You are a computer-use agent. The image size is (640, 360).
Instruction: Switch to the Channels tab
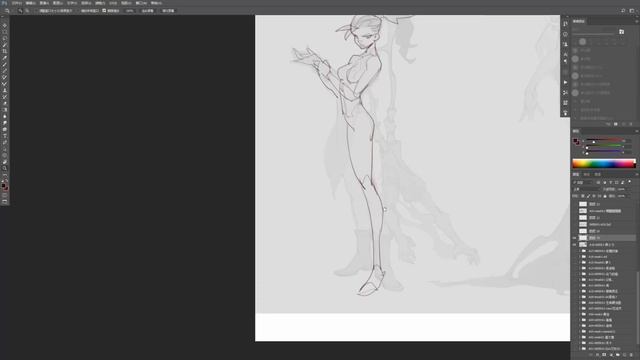click(587, 174)
